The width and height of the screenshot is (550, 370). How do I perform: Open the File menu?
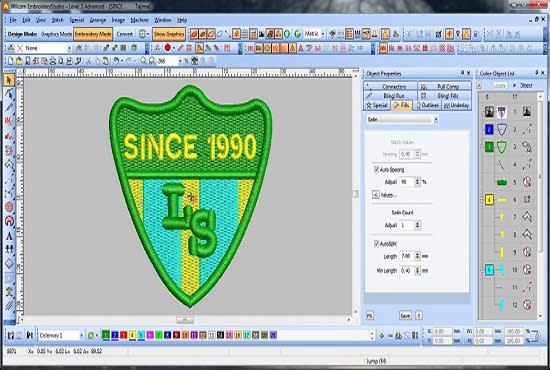13,20
